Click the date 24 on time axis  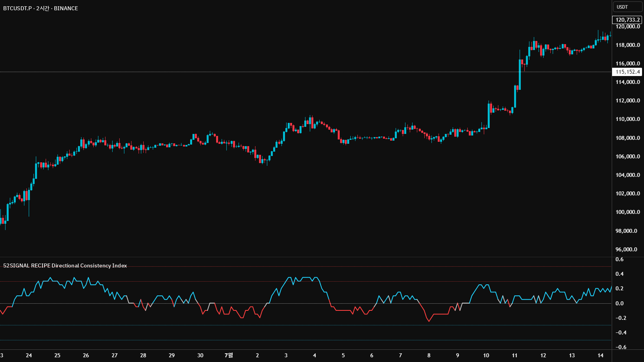[29, 355]
